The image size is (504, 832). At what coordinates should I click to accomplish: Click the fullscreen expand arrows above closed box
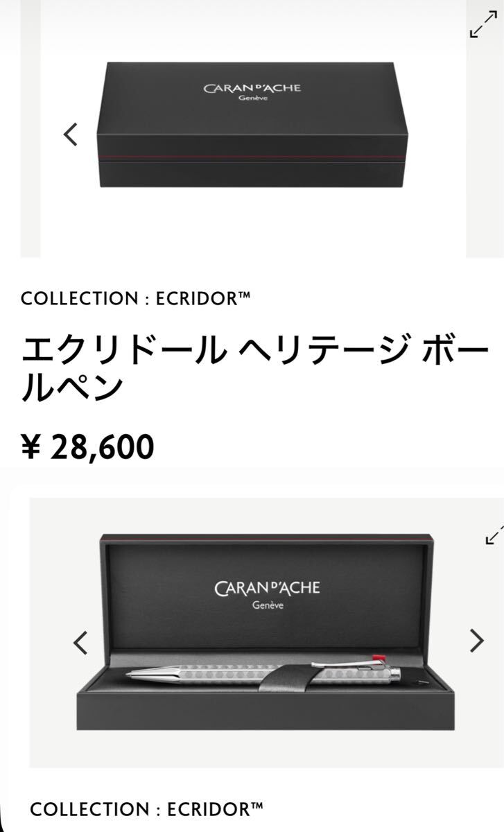pos(483,25)
